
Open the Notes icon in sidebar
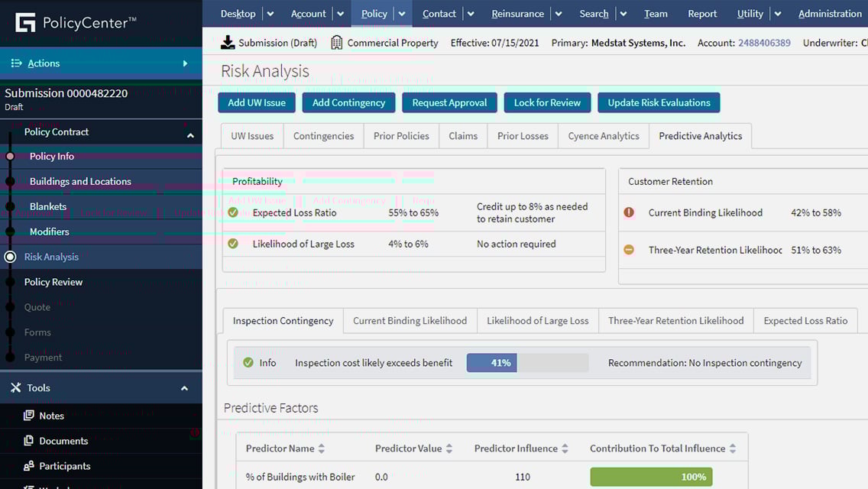point(28,416)
